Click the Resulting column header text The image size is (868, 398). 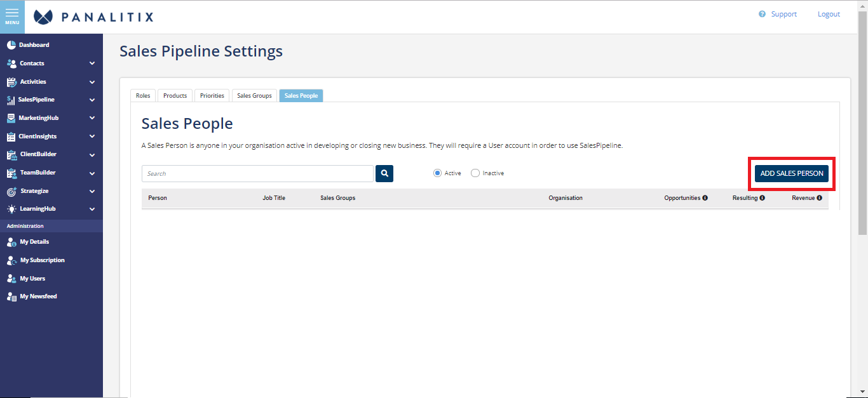(x=745, y=198)
